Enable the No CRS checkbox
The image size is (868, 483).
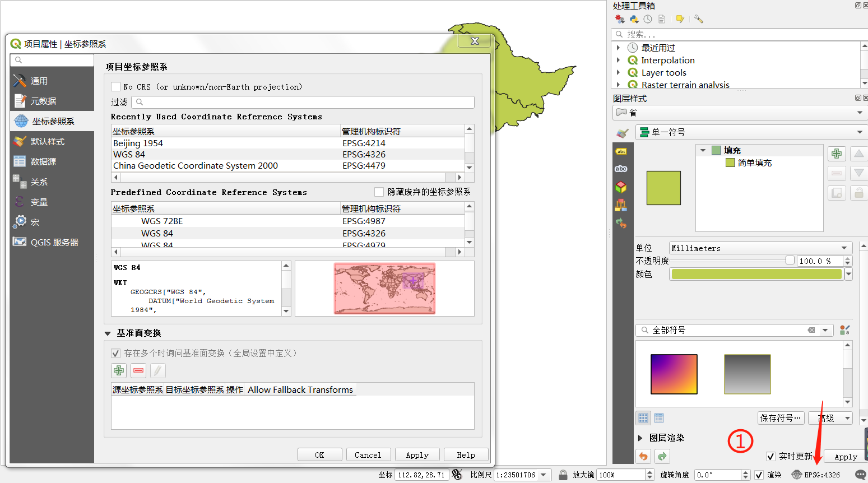point(116,87)
